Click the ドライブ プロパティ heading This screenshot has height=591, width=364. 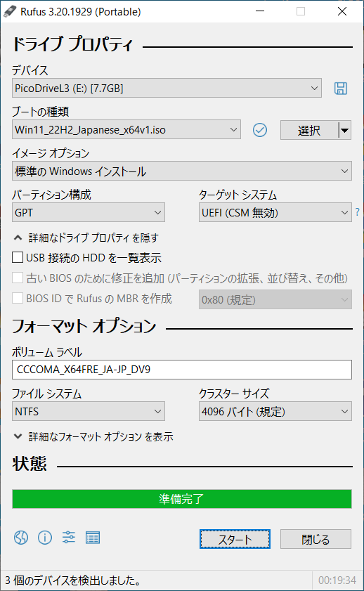72,44
